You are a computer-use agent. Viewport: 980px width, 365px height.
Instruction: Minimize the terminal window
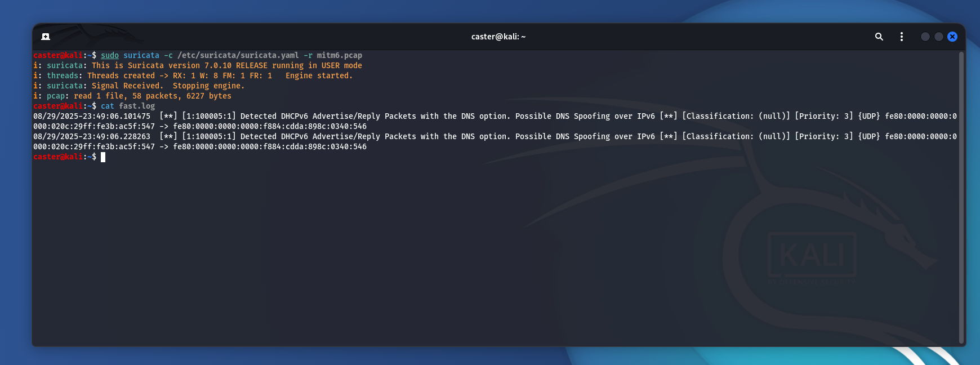pos(925,37)
